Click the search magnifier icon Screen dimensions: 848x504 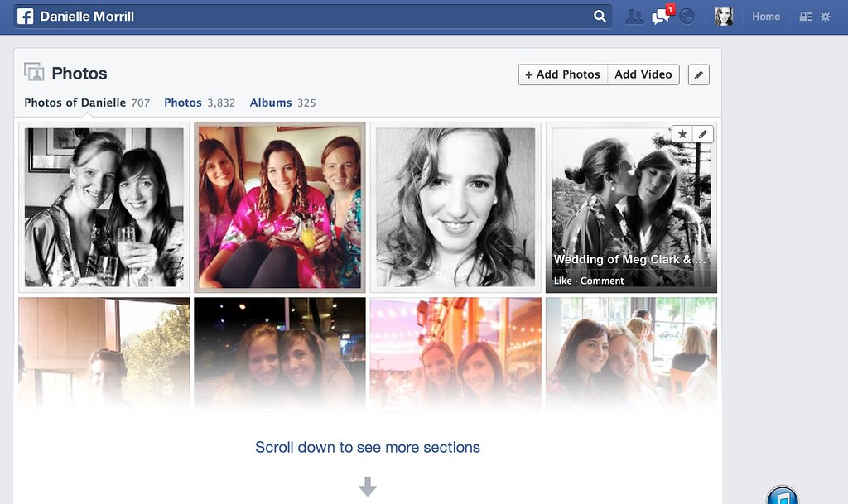click(600, 17)
